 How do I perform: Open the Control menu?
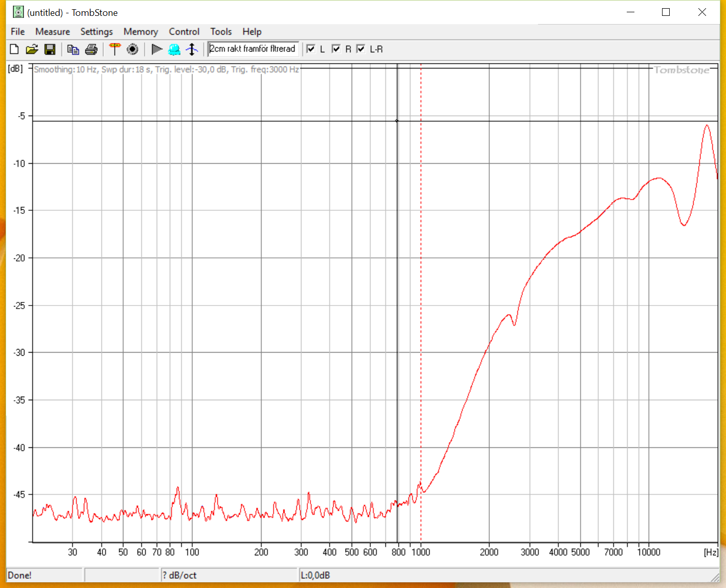point(184,32)
